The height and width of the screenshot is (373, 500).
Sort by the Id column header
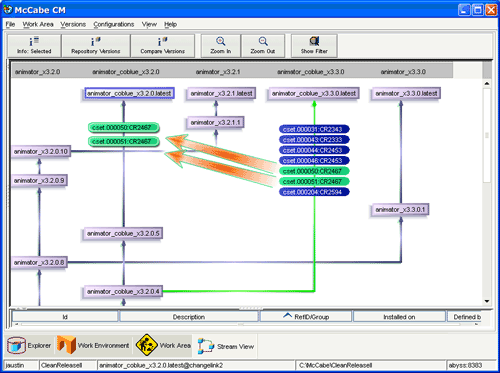pyautogui.click(x=65, y=317)
